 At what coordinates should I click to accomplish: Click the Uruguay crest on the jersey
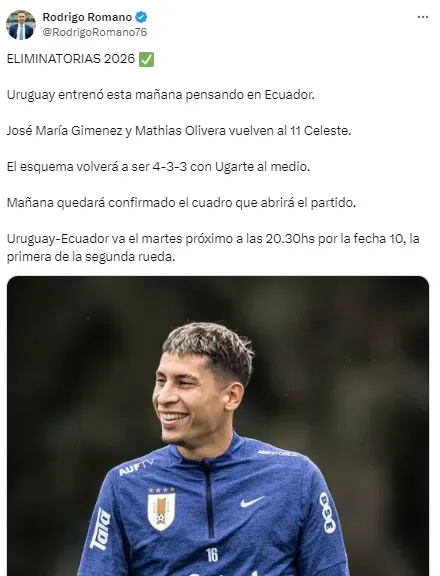tap(161, 509)
